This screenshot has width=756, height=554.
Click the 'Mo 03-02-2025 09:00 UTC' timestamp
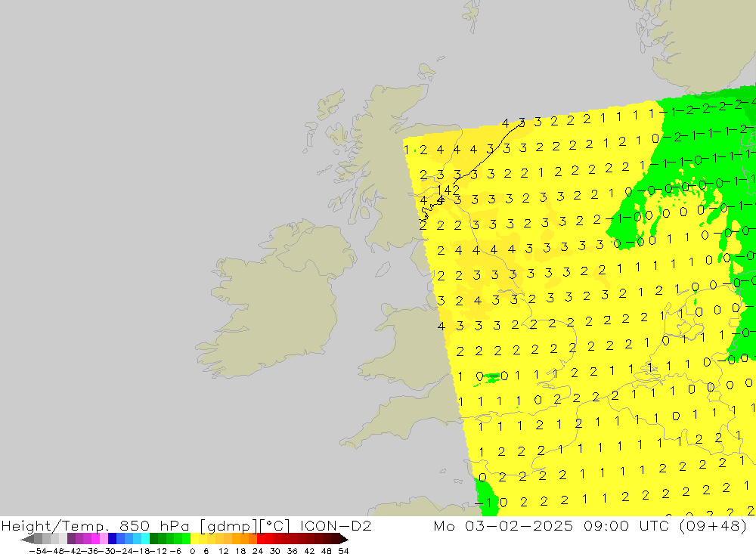(575, 525)
